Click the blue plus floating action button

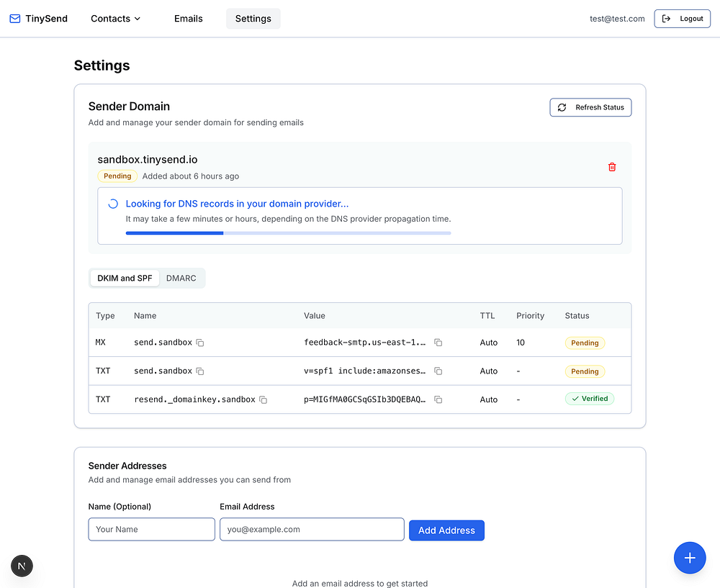point(690,558)
